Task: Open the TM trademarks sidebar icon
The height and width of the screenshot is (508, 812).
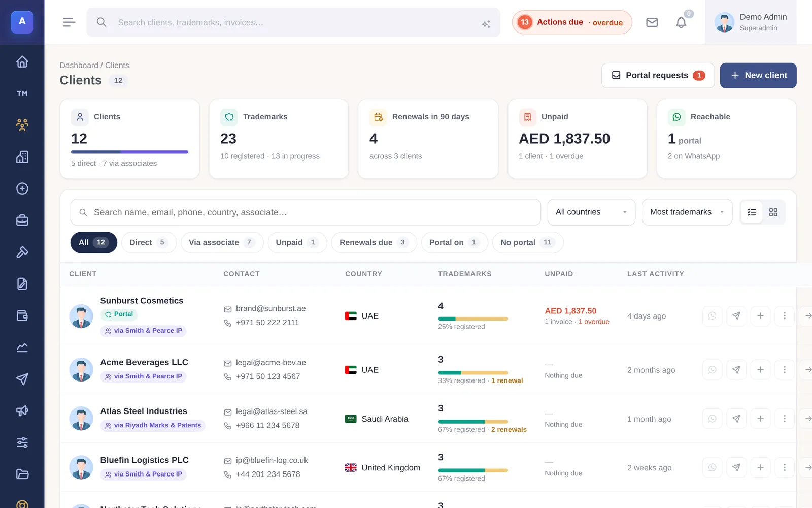Action: [x=22, y=93]
